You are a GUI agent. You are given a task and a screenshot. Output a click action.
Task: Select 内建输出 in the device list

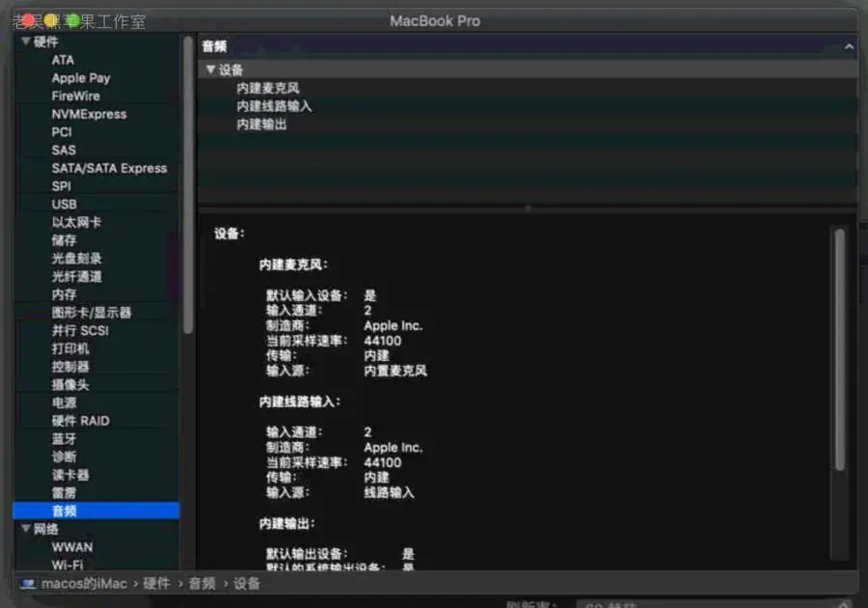[261, 124]
